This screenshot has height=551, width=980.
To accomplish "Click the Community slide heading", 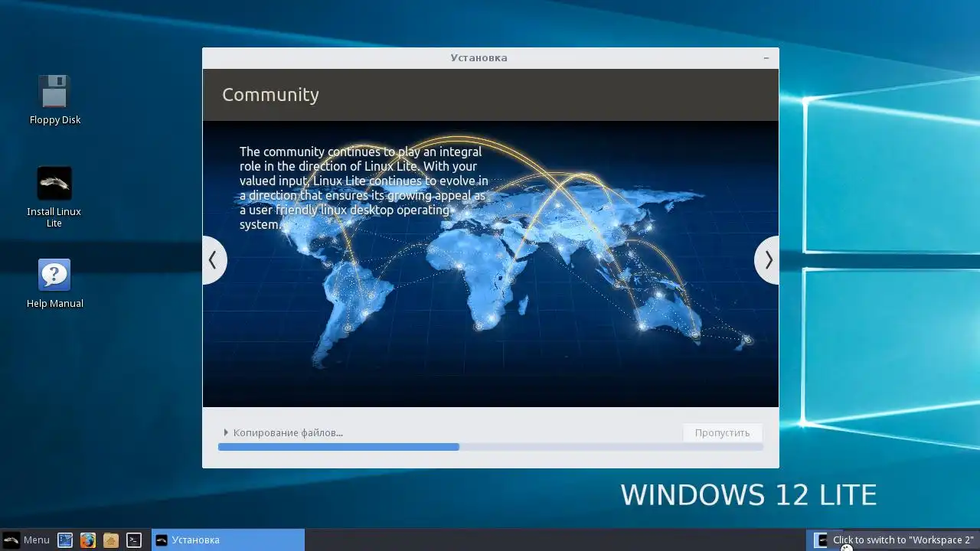I will click(270, 95).
